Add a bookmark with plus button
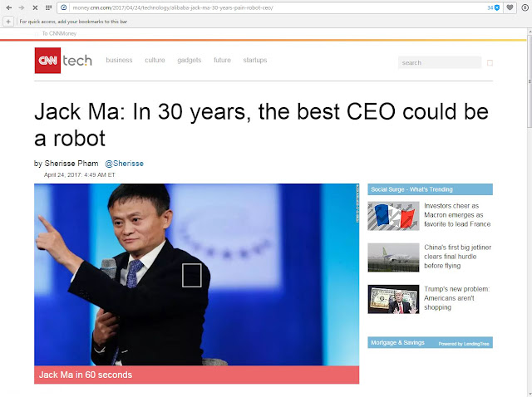This screenshot has height=397, width=532. 8,22
